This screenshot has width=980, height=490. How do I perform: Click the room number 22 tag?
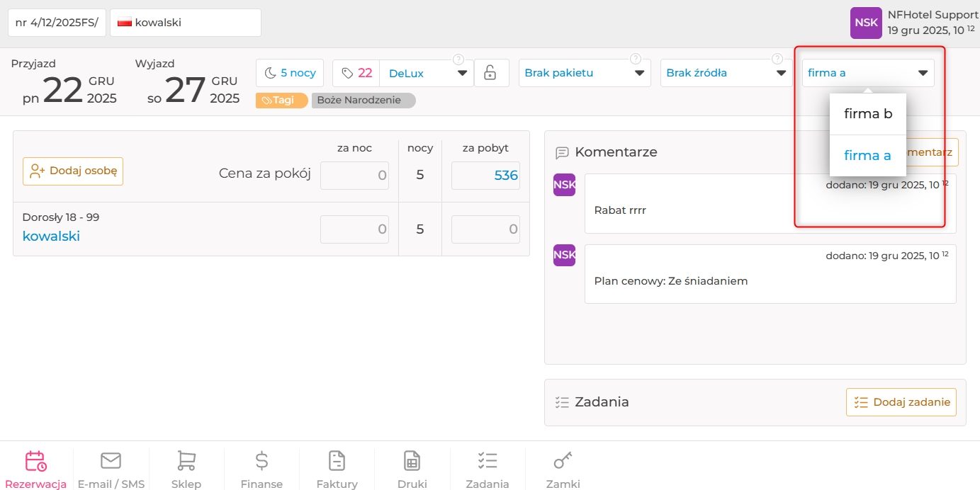point(356,73)
